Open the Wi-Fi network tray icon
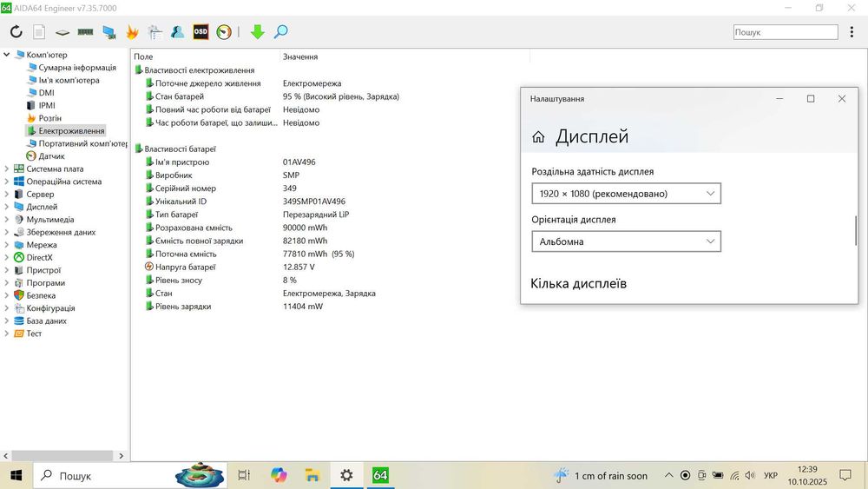The width and height of the screenshot is (868, 489). [734, 475]
